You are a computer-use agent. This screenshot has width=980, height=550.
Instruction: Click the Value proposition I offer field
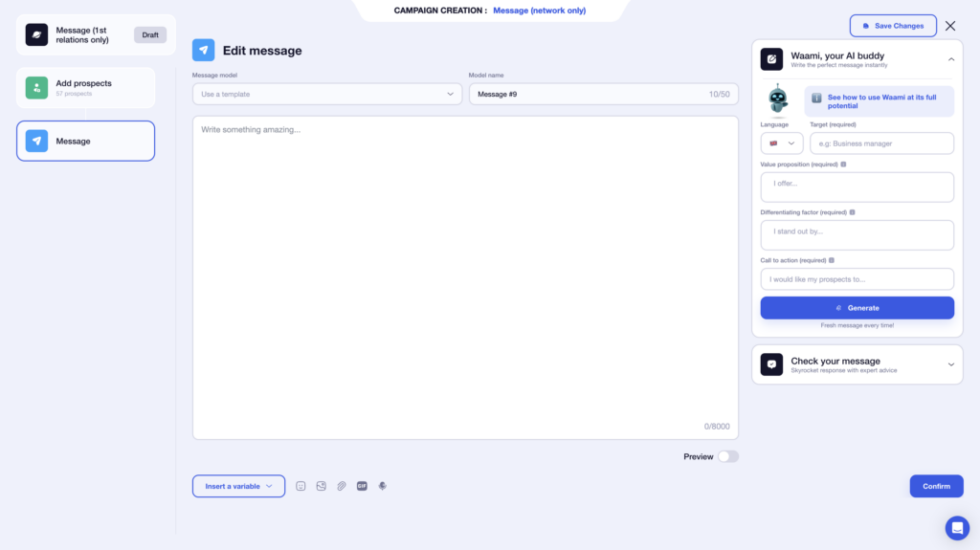pos(857,187)
